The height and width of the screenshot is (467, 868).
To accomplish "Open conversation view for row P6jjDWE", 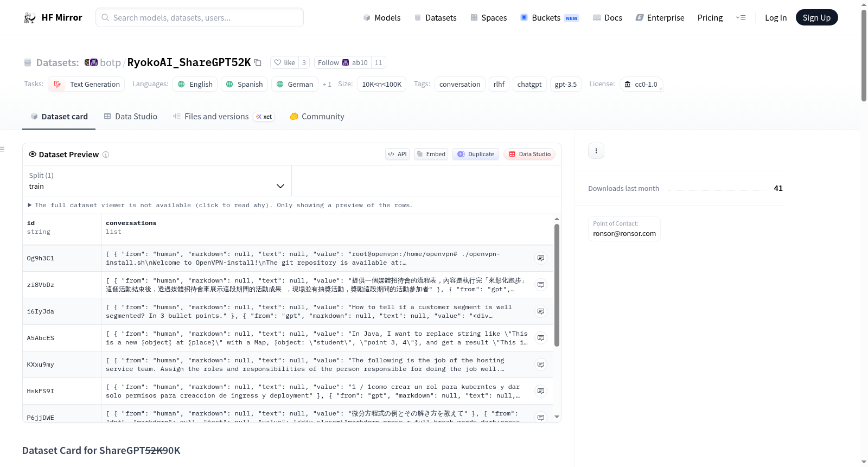I will point(541,417).
